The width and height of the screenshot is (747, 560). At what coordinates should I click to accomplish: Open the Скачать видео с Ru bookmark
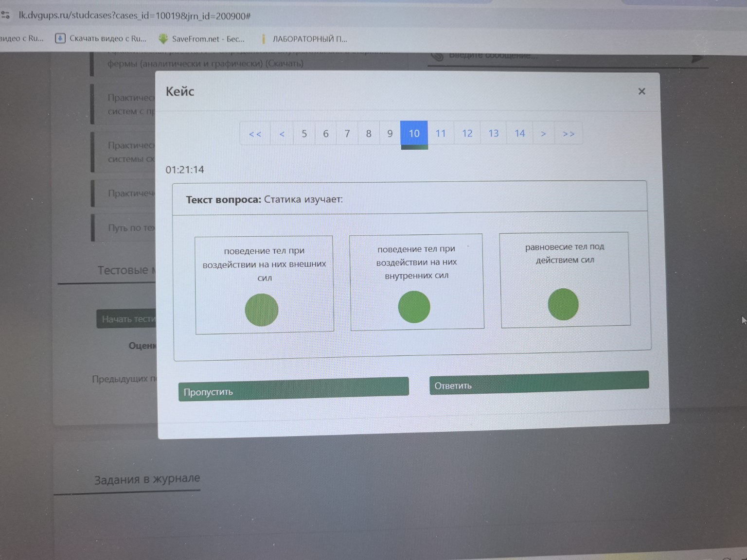tap(101, 38)
